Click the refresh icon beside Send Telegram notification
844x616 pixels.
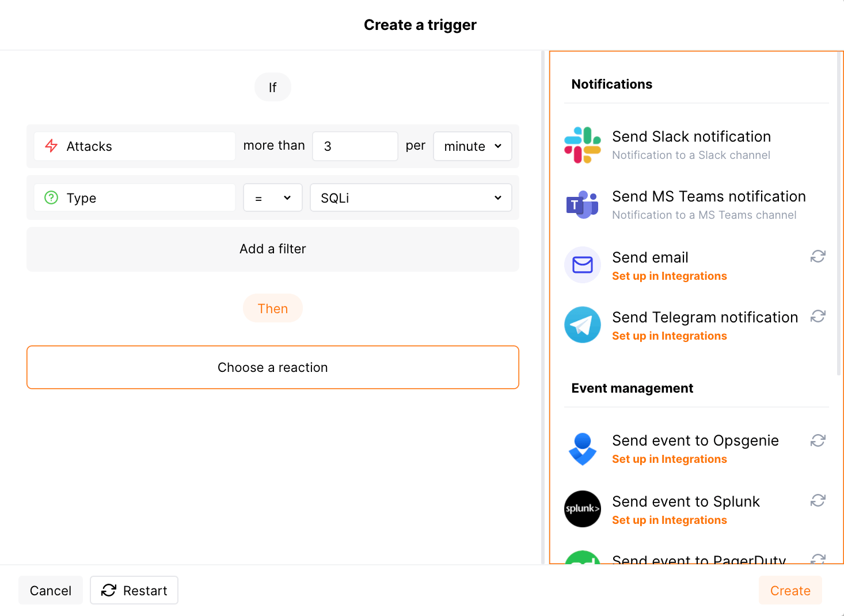pyautogui.click(x=818, y=316)
